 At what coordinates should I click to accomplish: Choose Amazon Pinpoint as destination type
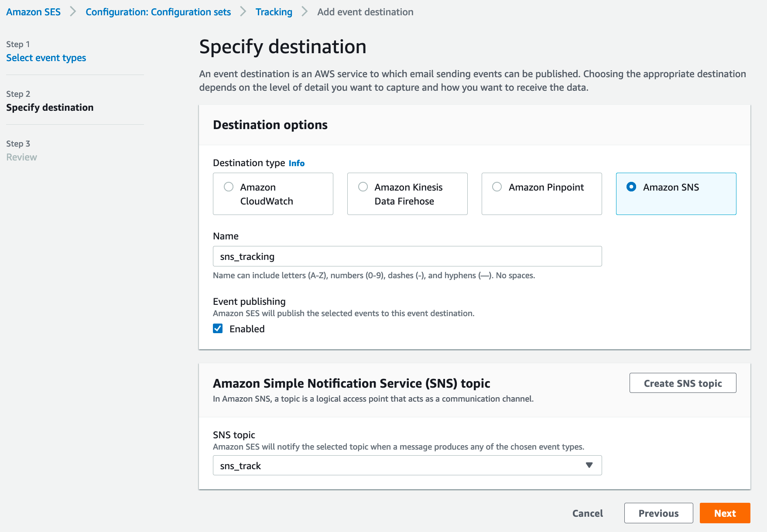[541, 194]
